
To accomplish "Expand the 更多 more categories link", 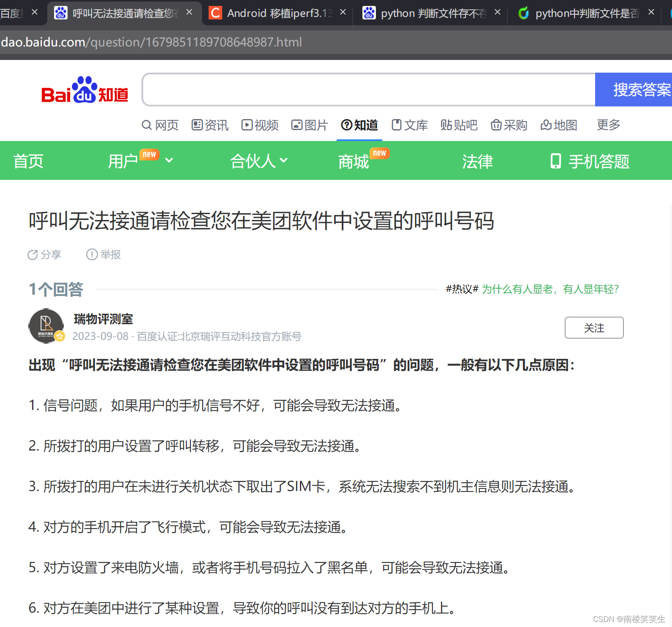I will 609,125.
